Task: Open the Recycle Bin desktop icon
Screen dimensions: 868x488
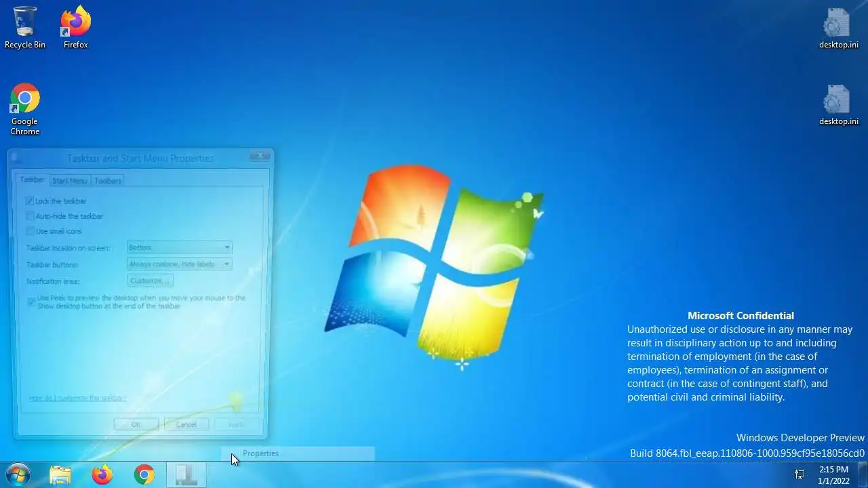Action: (25, 27)
